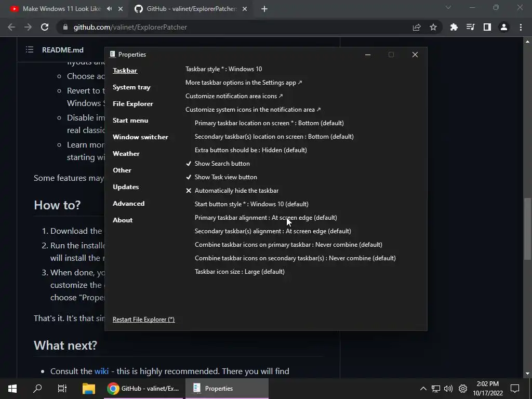Mute the YouTube tab via speaker icon
532x399 pixels.
(x=109, y=9)
